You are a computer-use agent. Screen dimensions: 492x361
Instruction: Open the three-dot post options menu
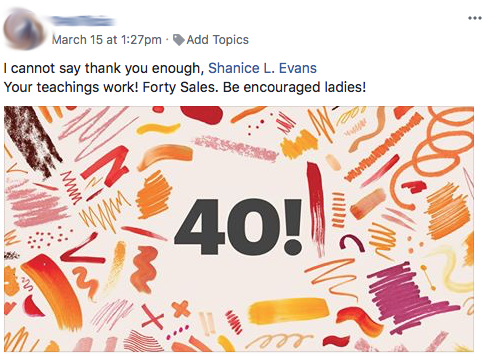[475, 18]
